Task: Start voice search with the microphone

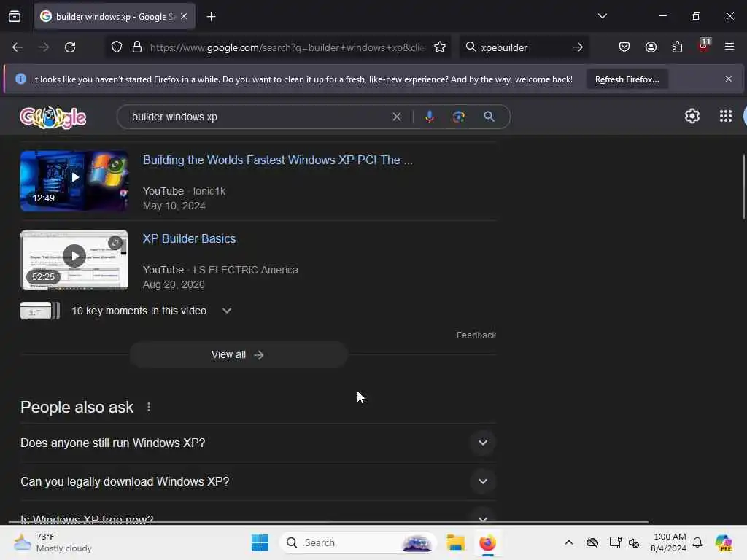Action: (429, 117)
